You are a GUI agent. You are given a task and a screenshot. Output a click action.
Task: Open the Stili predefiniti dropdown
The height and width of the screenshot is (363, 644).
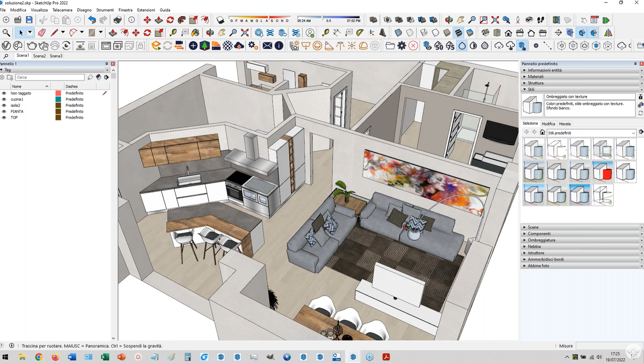click(x=633, y=133)
